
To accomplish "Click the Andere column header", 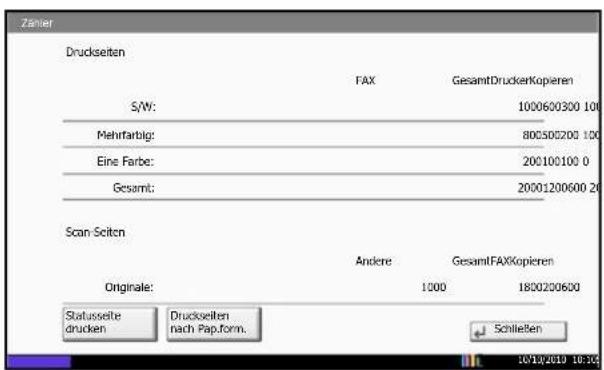I will (373, 261).
